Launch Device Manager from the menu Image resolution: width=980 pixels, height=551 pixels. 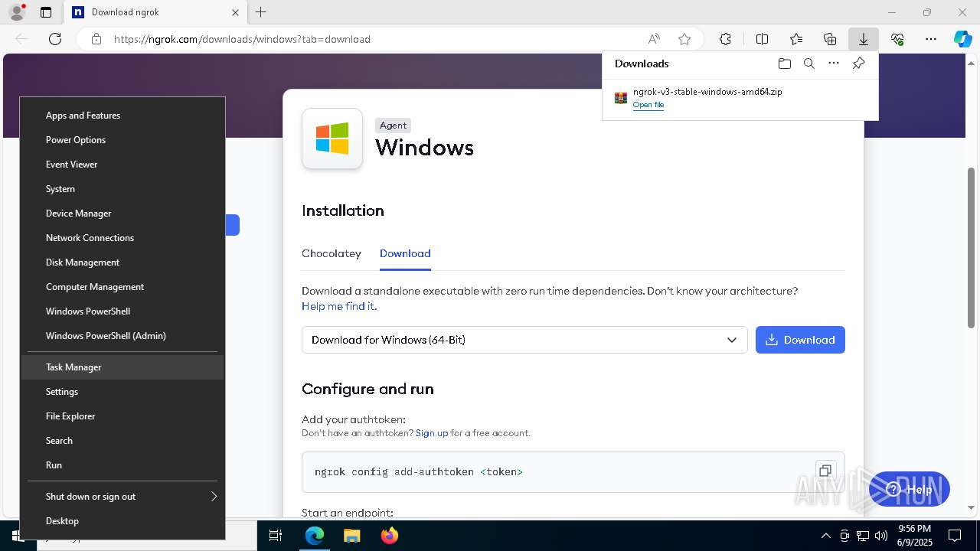coord(122,214)
